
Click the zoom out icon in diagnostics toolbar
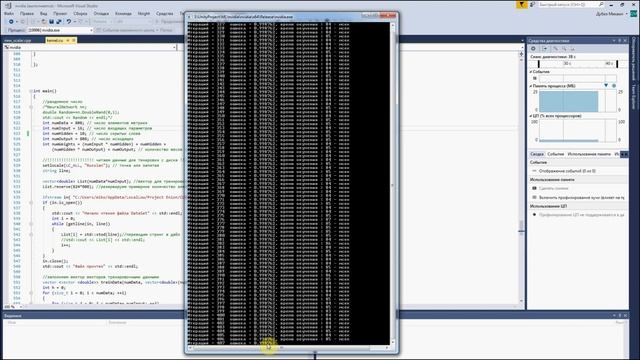[564, 49]
